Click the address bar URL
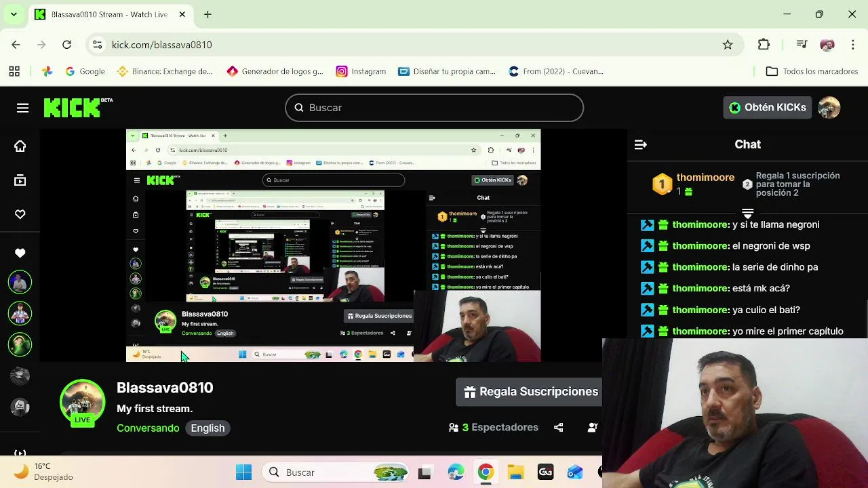 click(x=161, y=45)
